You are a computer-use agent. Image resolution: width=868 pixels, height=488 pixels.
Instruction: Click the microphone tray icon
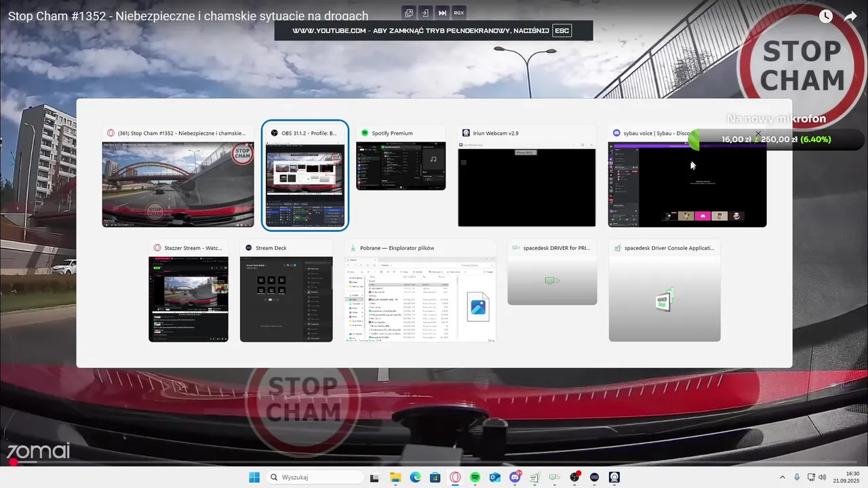(x=797, y=477)
